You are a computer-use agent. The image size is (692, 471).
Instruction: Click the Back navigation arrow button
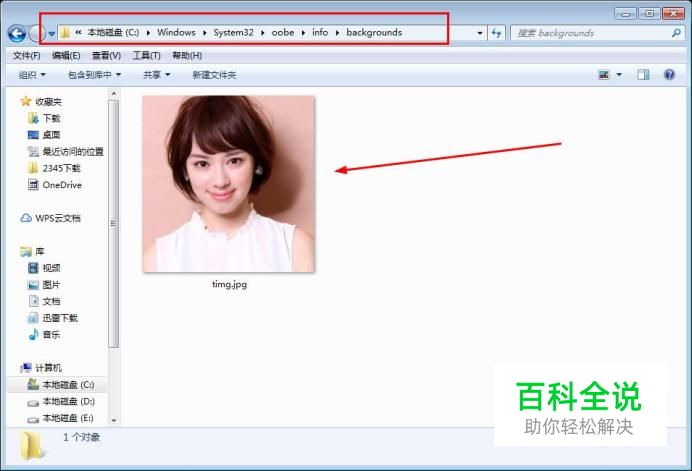click(17, 34)
